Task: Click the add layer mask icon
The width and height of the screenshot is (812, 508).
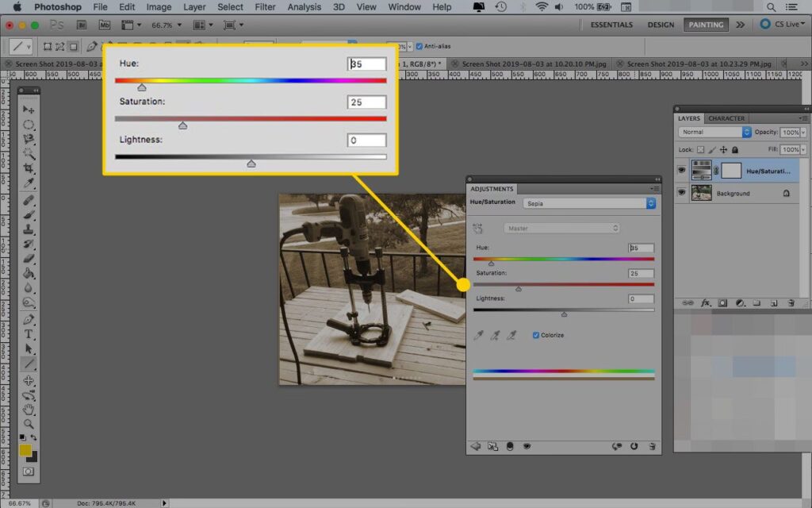Action: [x=722, y=303]
